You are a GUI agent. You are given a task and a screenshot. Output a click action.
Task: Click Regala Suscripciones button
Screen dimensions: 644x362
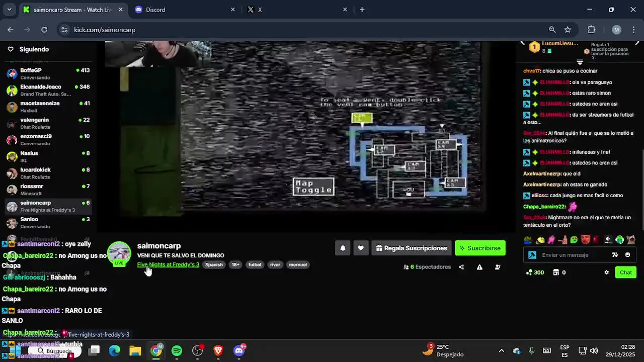(412, 248)
